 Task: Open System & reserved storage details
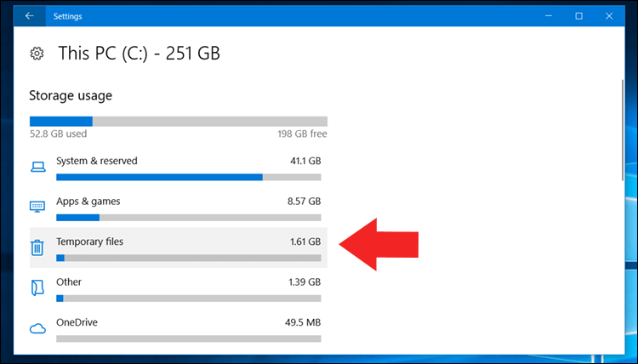(97, 161)
